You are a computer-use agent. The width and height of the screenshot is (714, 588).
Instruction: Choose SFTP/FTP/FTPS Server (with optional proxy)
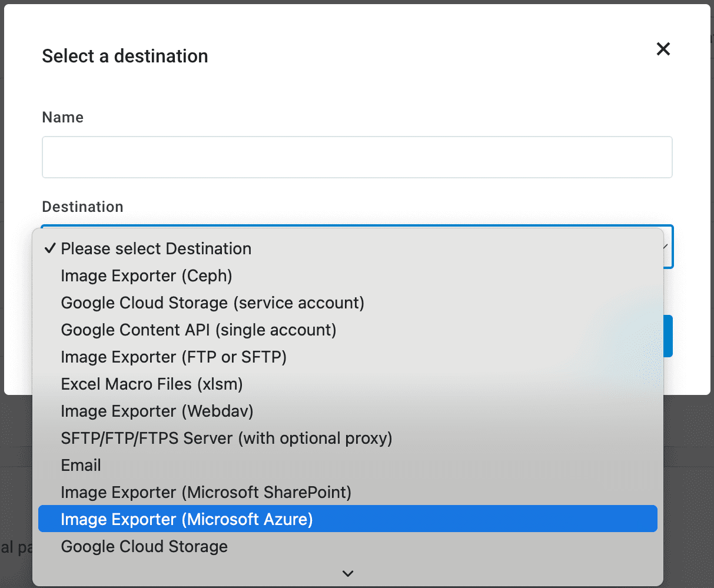tap(227, 438)
